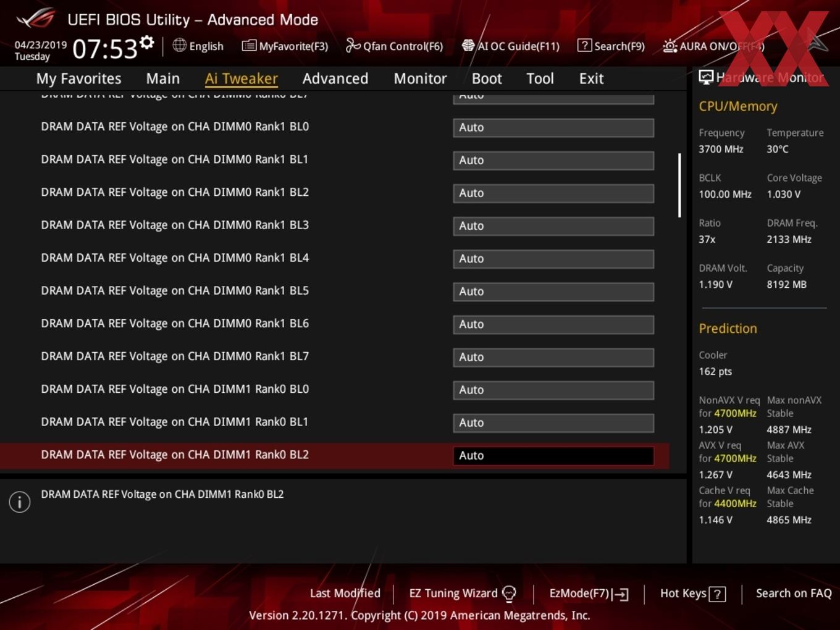Click the 1.030 V core voltage value
The image size is (840, 630).
click(x=783, y=194)
